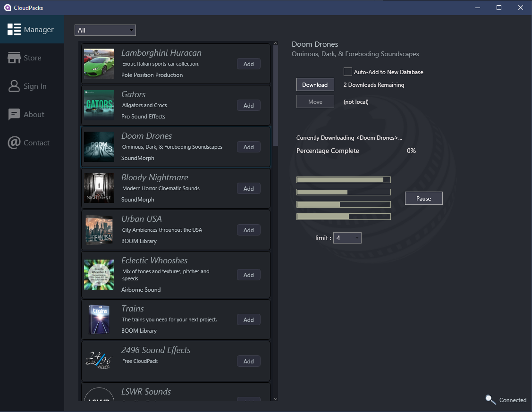
Task: Select the Eclectic Whooshes title
Action: coord(154,261)
